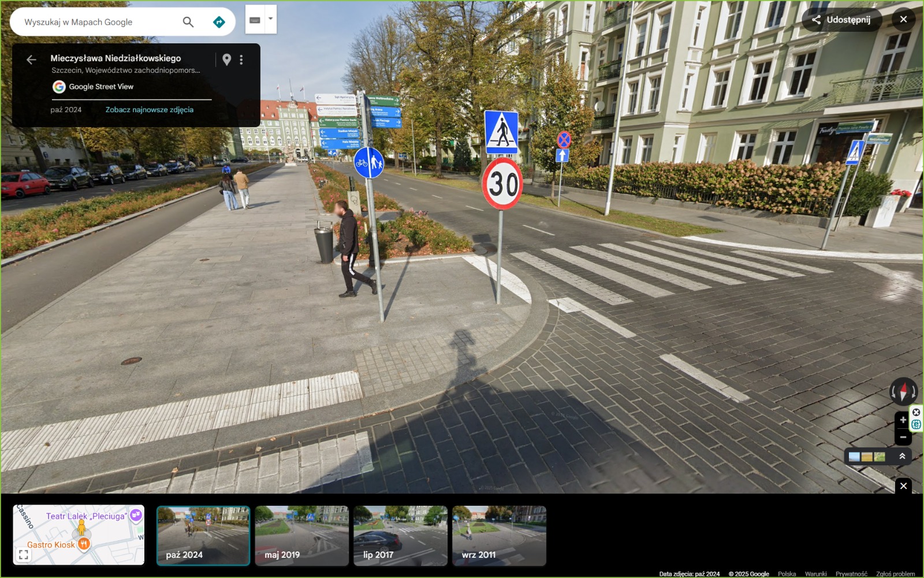The image size is (924, 578).
Task: Click the Wyszukaj w Mapach Google search field
Action: [98, 22]
